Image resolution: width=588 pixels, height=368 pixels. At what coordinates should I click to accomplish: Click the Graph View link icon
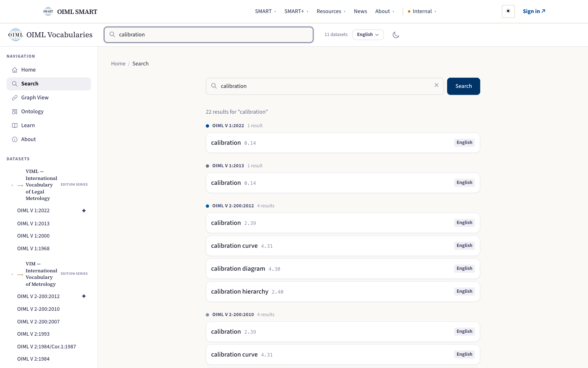point(15,98)
